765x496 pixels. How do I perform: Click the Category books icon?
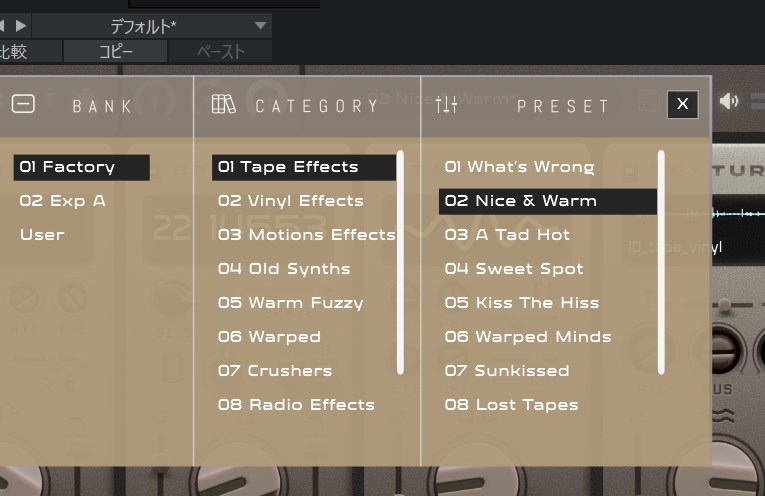[224, 104]
